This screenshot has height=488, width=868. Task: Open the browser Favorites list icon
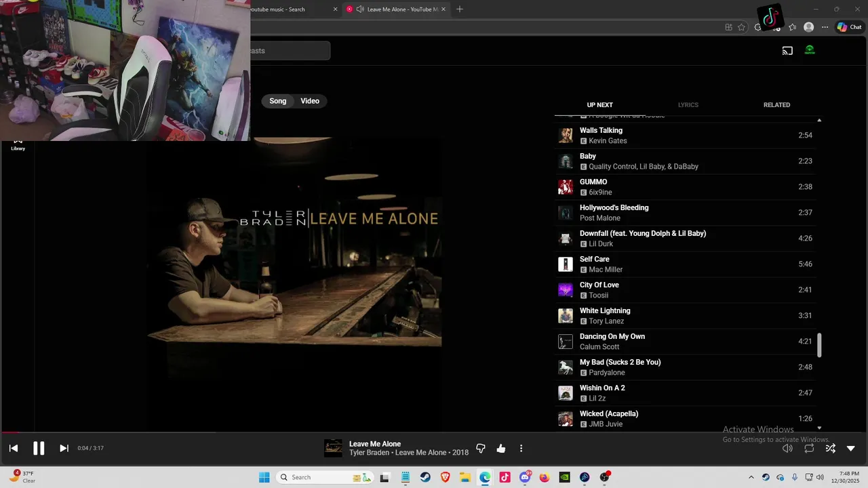click(x=792, y=27)
